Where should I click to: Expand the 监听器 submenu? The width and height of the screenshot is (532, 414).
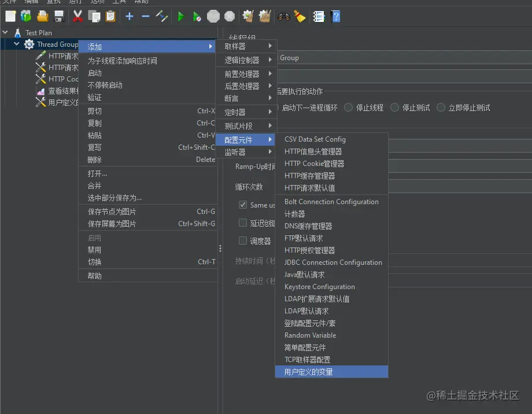[246, 152]
